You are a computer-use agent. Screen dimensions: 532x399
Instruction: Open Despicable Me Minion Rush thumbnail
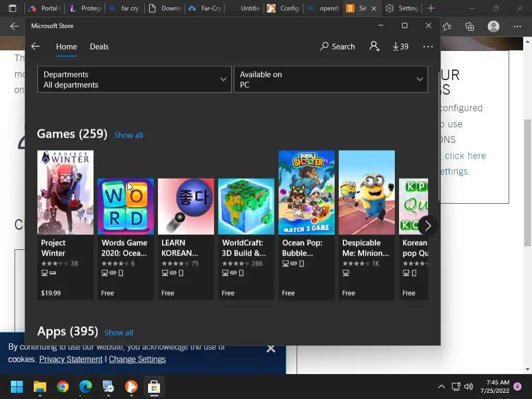coord(367,192)
